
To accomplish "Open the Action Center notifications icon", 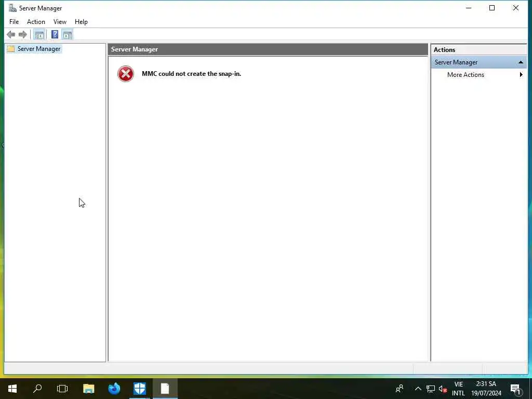I will pyautogui.click(x=516, y=389).
